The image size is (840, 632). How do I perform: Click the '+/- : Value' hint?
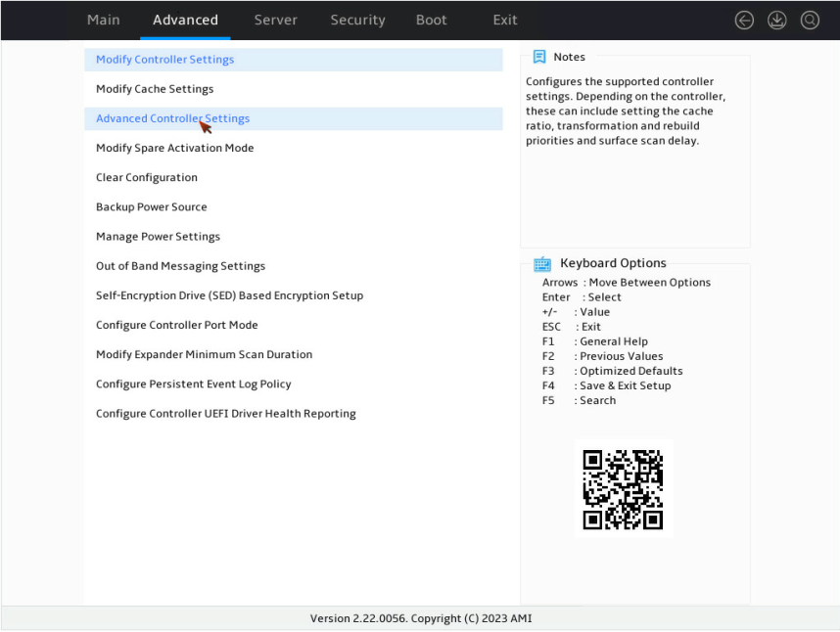[576, 312]
